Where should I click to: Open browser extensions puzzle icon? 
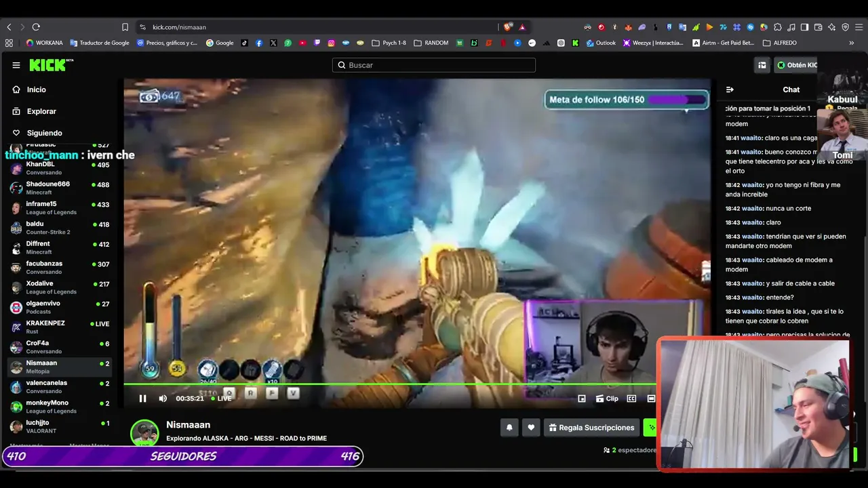[x=778, y=27]
